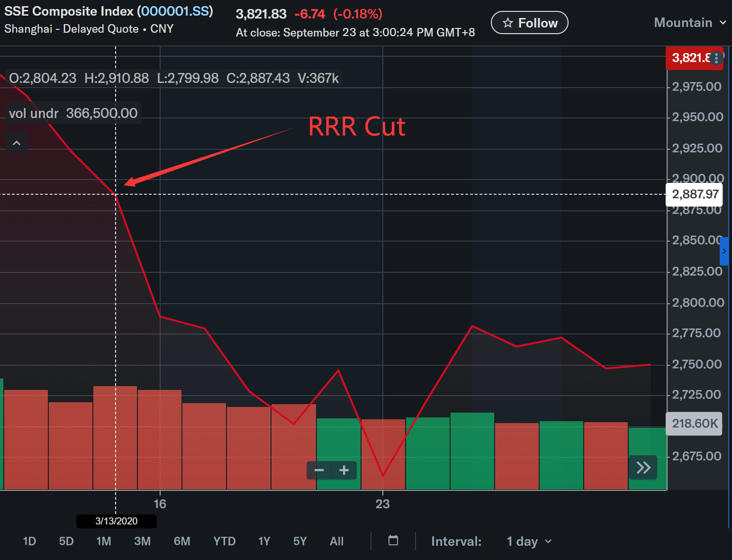Open the Interval 1 day dropdown
This screenshot has height=560, width=732.
click(x=529, y=541)
